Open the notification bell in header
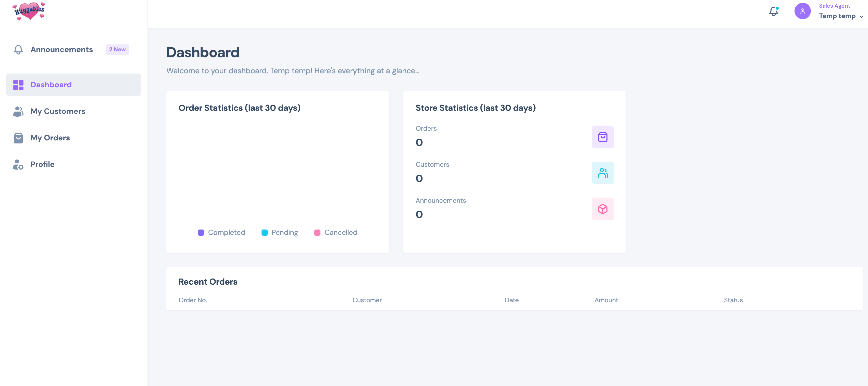 pos(773,11)
